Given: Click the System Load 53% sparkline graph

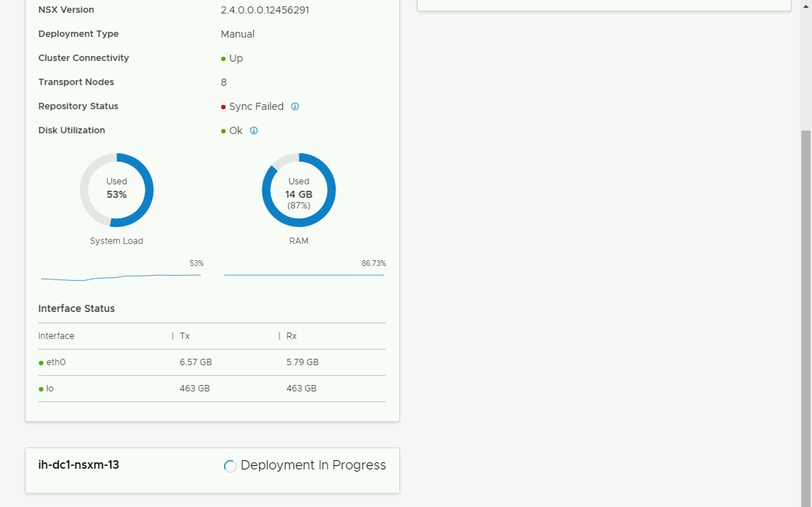Looking at the screenshot, I should pos(121,277).
